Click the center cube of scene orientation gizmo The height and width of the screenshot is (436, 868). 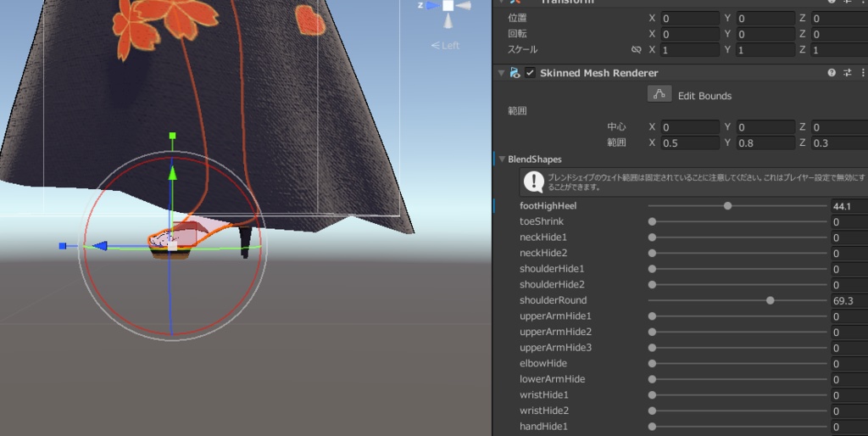pyautogui.click(x=448, y=6)
